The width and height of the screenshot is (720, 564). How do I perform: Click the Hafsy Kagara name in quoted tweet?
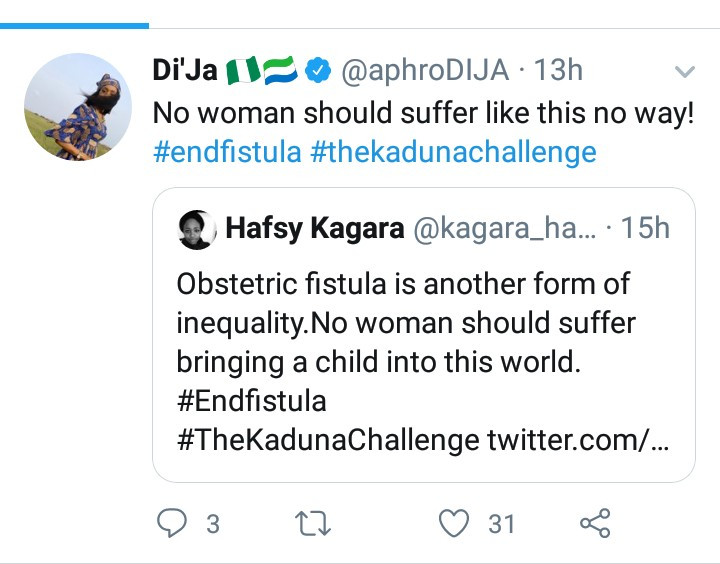[315, 228]
